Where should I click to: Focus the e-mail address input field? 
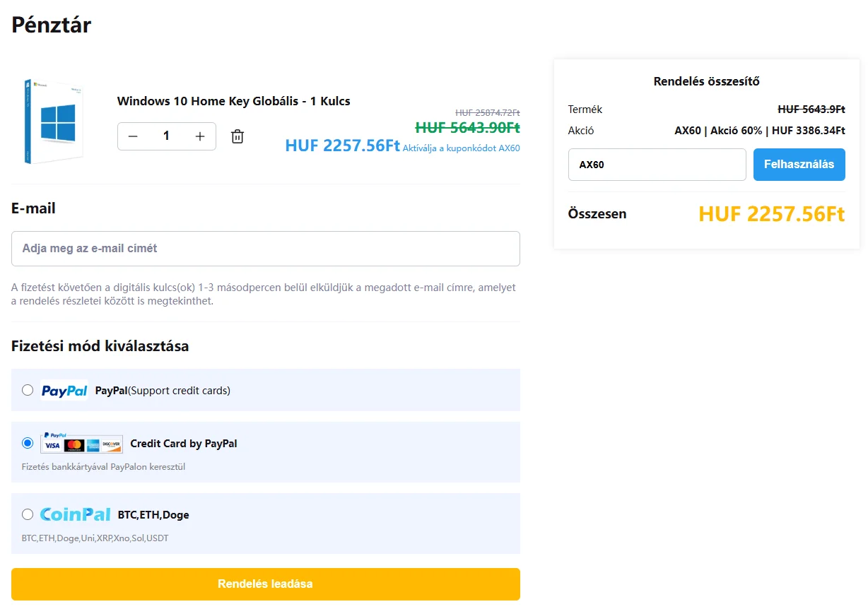tap(265, 249)
